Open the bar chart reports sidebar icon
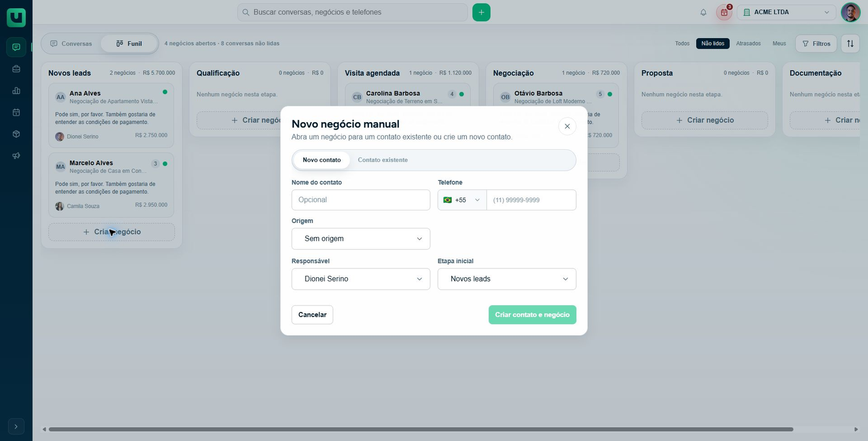The height and width of the screenshot is (441, 868). (x=16, y=91)
